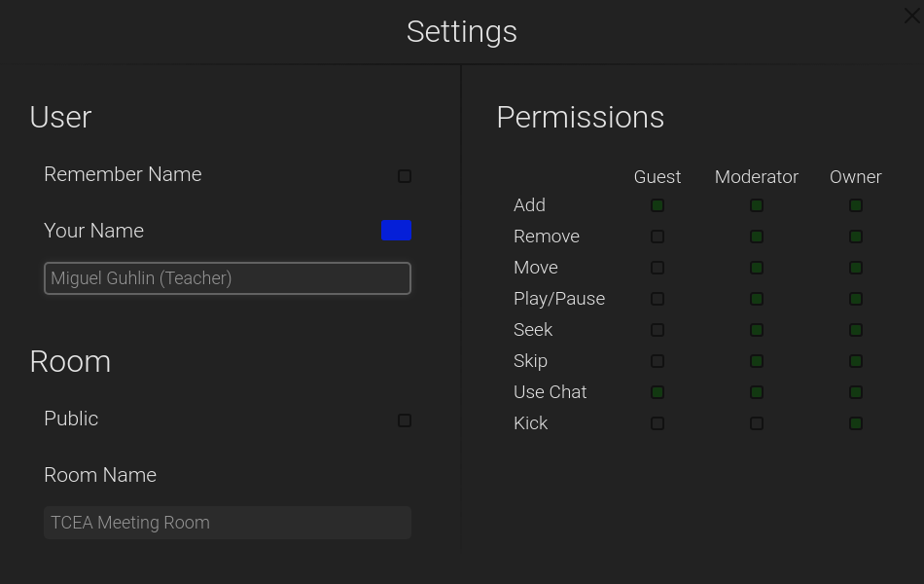Uncheck Add permission for Owner
924x584 pixels.
856,205
